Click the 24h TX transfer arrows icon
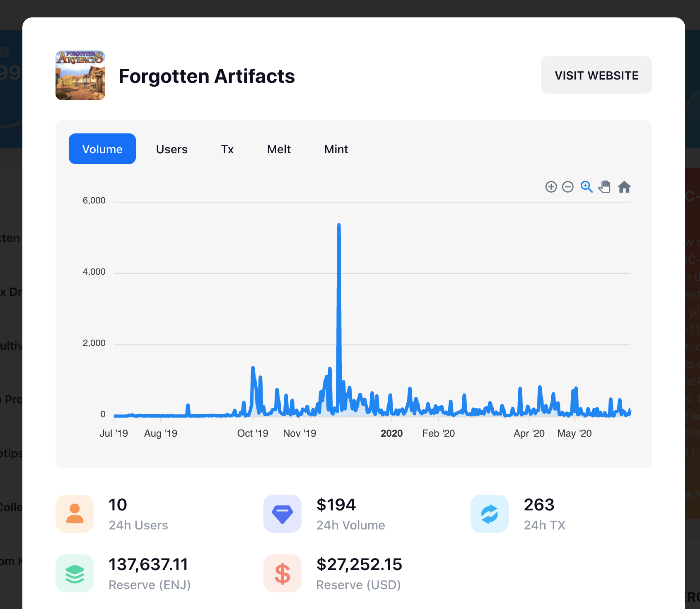The width and height of the screenshot is (700, 609). [x=489, y=514]
